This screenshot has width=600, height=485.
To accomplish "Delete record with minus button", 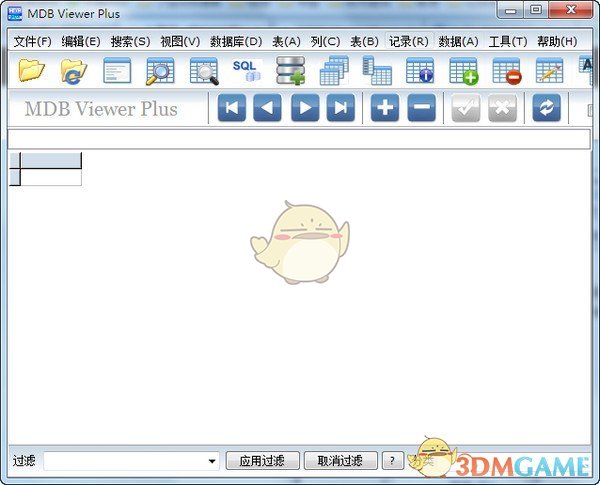I will [x=421, y=108].
